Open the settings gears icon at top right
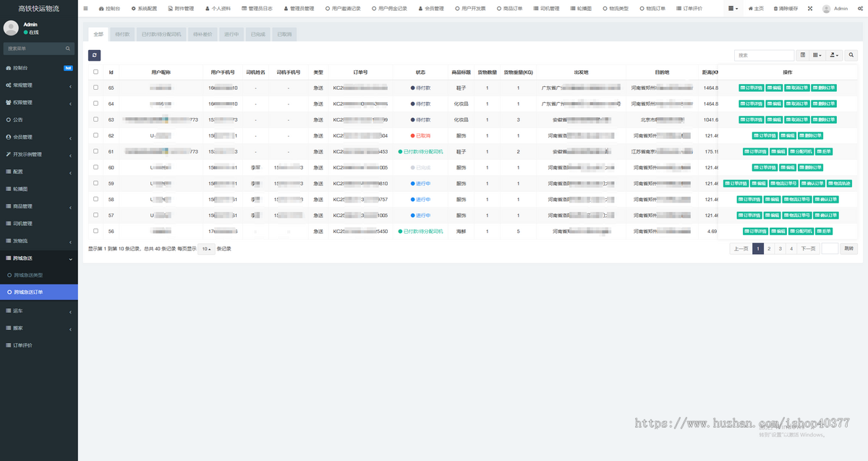This screenshot has height=461, width=868. tap(859, 9)
